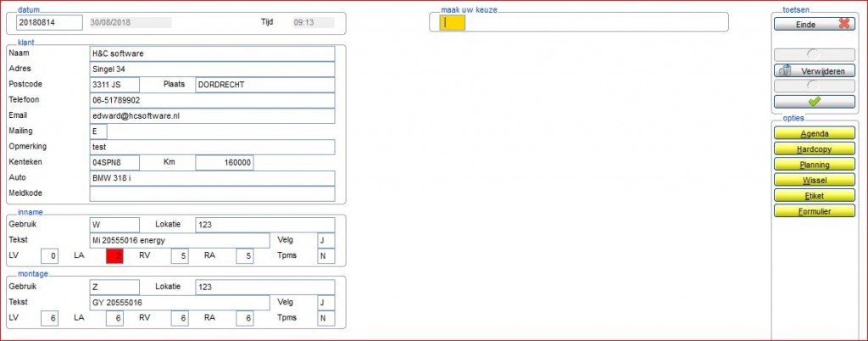Click the Wissel button
Screen dimensions: 868x341
click(x=815, y=180)
